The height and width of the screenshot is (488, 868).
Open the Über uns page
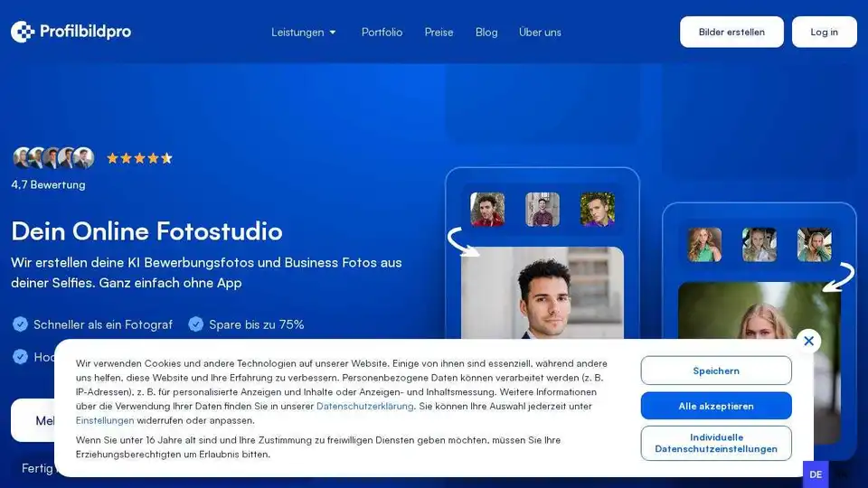pos(541,33)
